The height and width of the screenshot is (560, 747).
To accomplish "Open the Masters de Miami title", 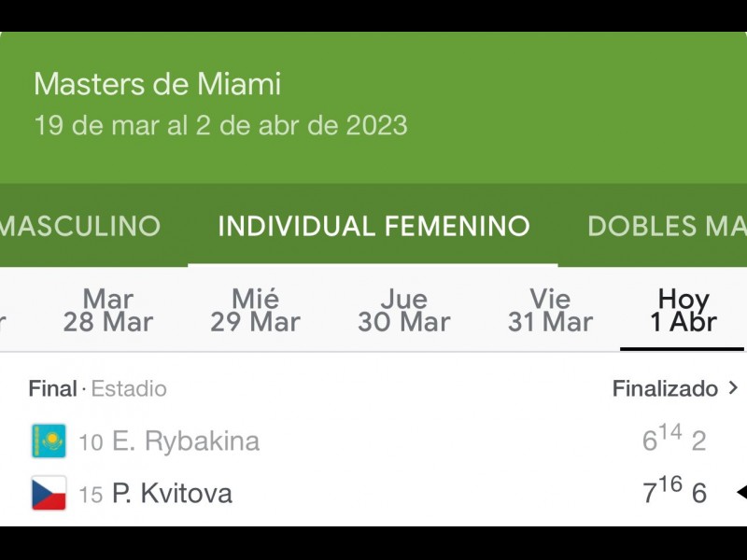I will 157,84.
